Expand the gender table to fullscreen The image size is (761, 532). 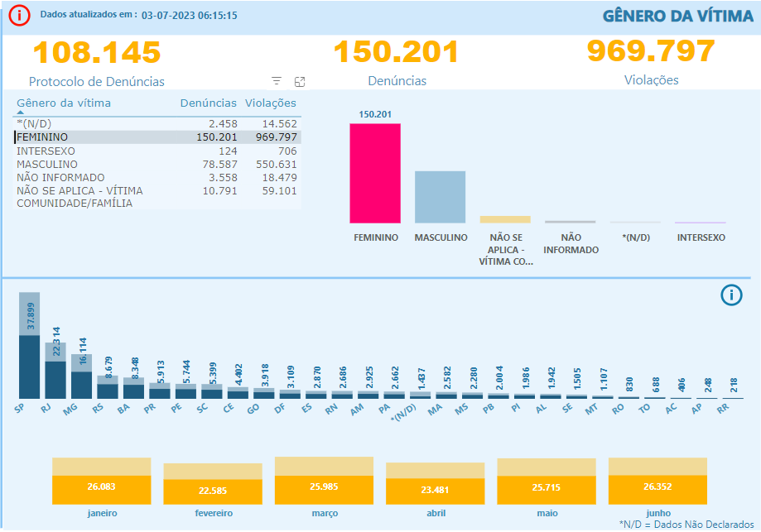(300, 81)
